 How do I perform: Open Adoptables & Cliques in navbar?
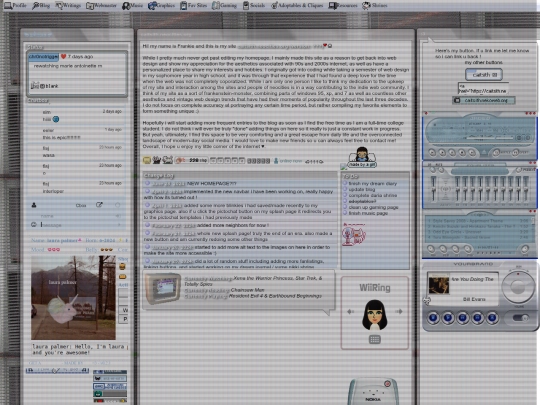pos(297,5)
